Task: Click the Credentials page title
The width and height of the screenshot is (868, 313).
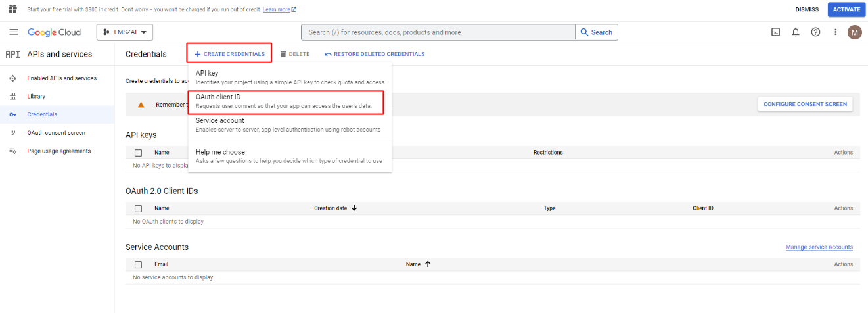Action: [x=146, y=54]
